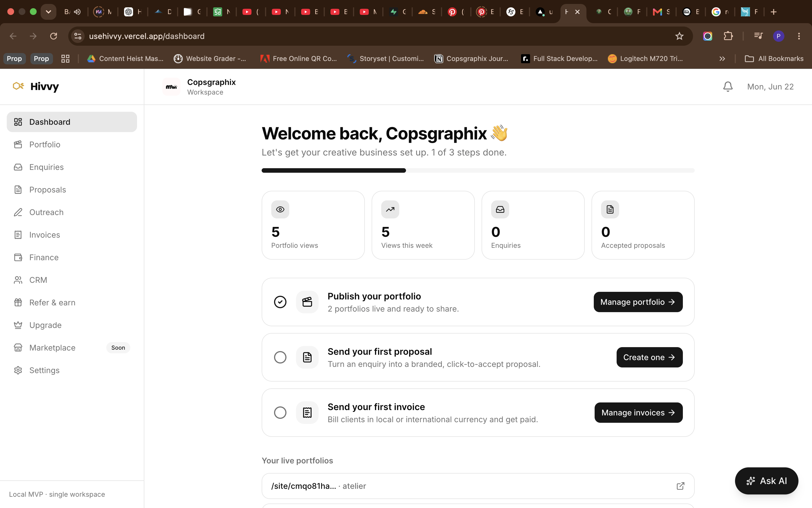Click the Send first proposal document icon
Image resolution: width=812 pixels, height=508 pixels.
(x=307, y=357)
